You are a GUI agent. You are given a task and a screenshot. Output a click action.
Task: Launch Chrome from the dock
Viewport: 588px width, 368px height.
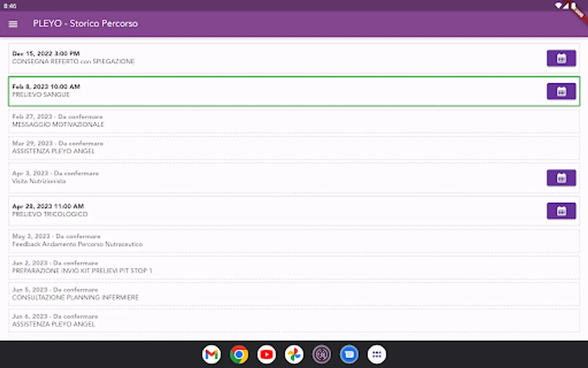239,355
